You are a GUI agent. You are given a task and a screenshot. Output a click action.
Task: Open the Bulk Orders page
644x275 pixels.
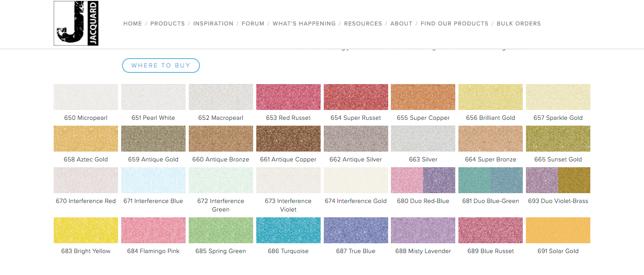[x=519, y=24]
